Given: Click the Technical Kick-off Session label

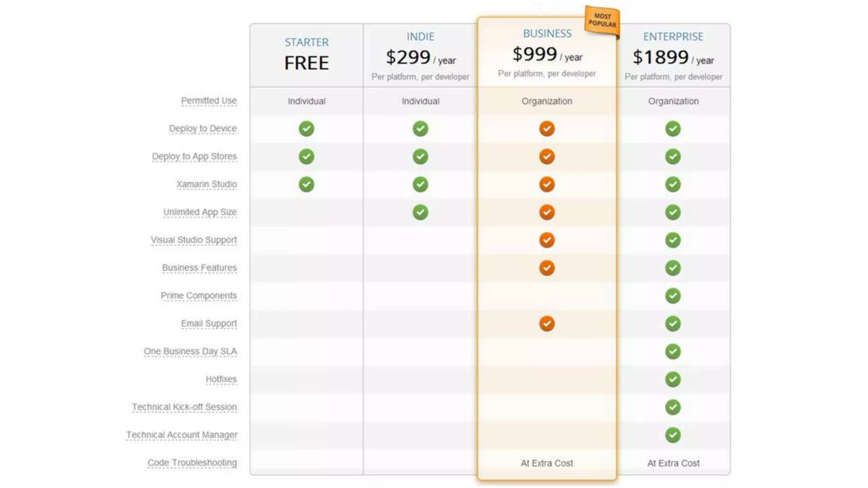Looking at the screenshot, I should click(x=184, y=407).
